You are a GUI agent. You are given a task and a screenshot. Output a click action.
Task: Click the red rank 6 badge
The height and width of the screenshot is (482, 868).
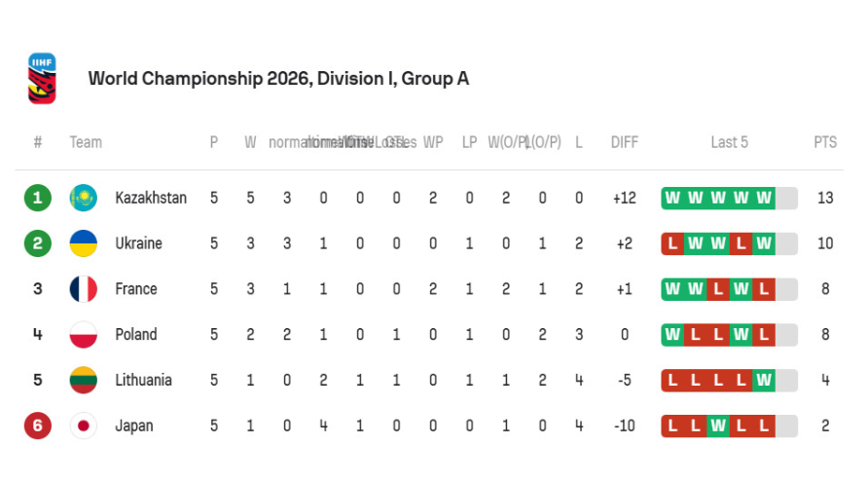tap(38, 426)
